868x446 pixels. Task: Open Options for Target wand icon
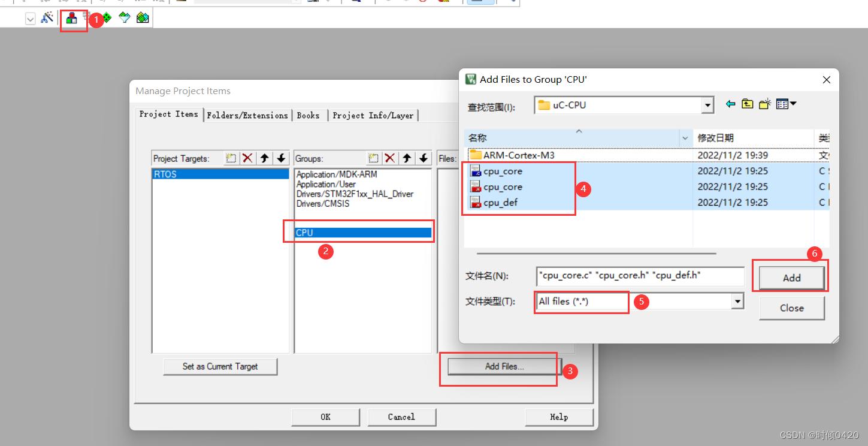click(x=47, y=18)
